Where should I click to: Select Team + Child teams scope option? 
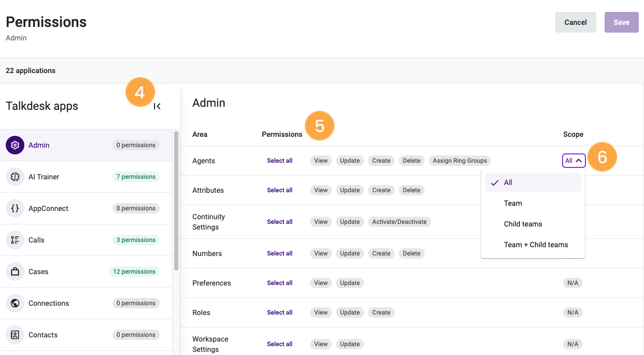coord(537,244)
